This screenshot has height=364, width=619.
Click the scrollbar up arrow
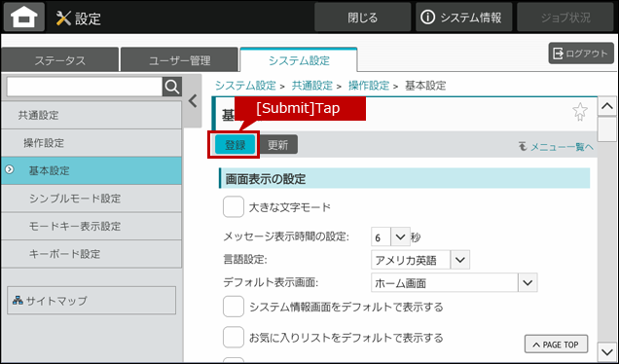coord(607,106)
